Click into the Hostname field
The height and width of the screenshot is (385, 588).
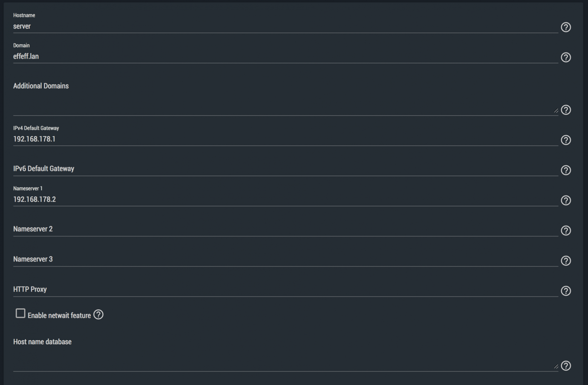pos(282,27)
